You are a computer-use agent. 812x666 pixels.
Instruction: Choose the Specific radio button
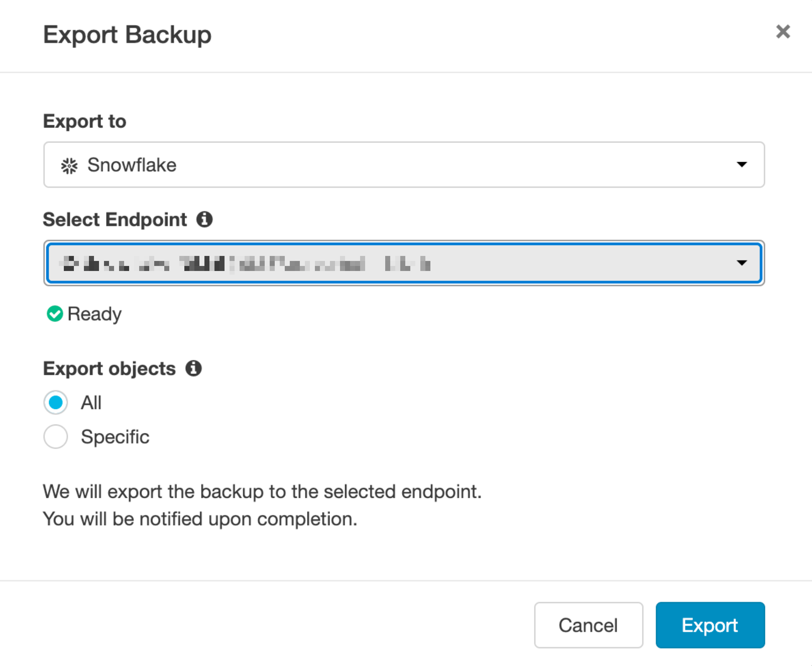[x=56, y=437]
